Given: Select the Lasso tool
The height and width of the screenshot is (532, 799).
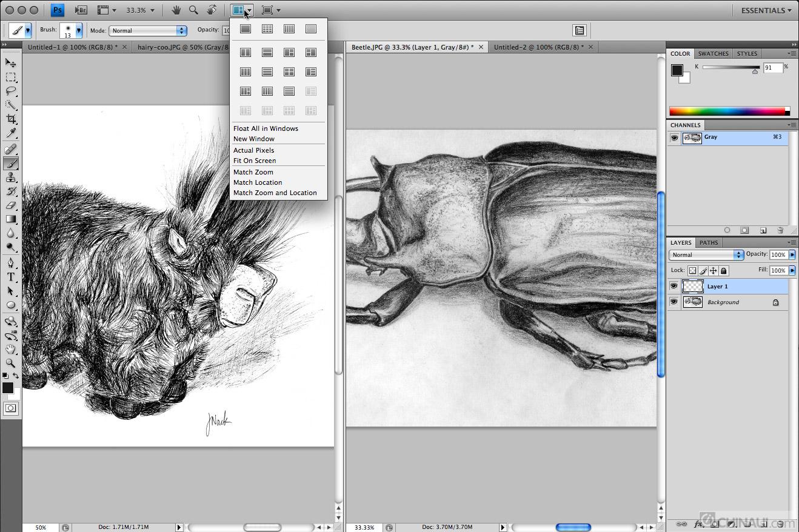Looking at the screenshot, I should (x=11, y=91).
